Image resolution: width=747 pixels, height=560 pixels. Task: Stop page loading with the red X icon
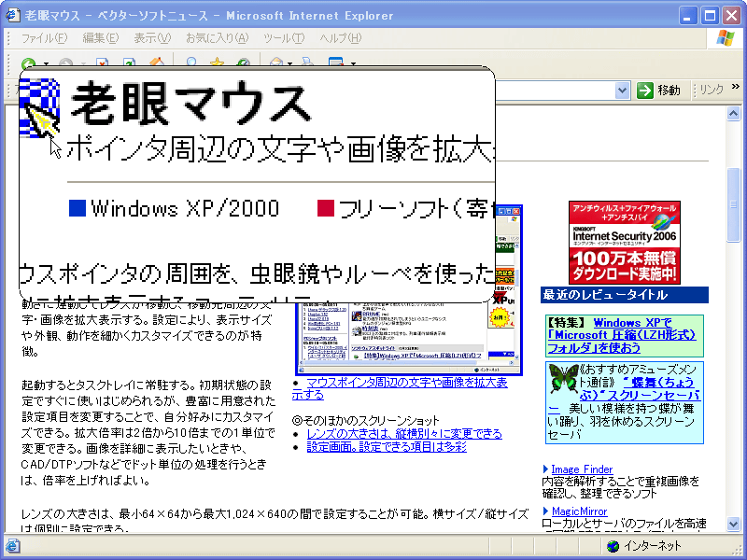pos(102,63)
